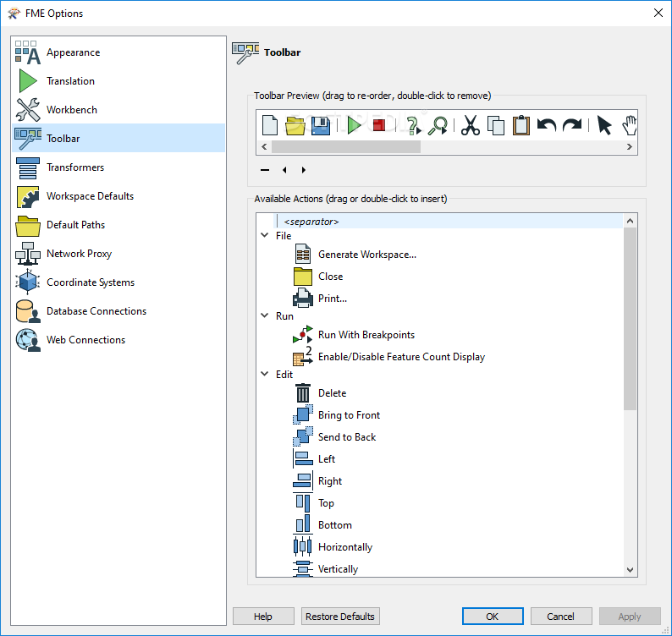The image size is (672, 636).
Task: Click the trash can Delete icon
Action: tap(303, 392)
